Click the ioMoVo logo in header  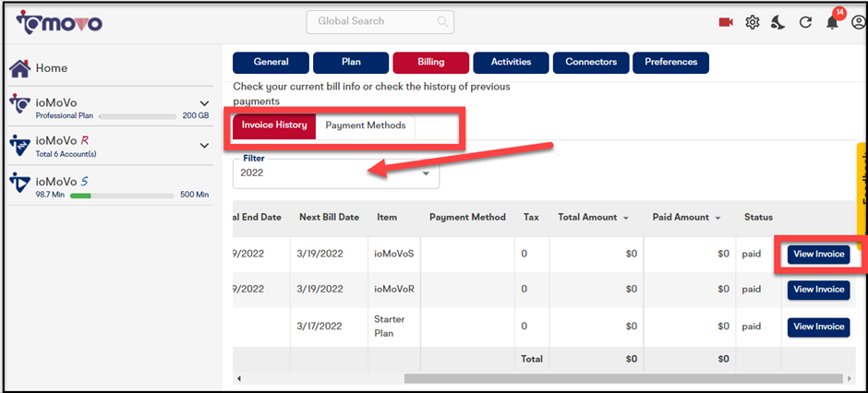click(59, 22)
